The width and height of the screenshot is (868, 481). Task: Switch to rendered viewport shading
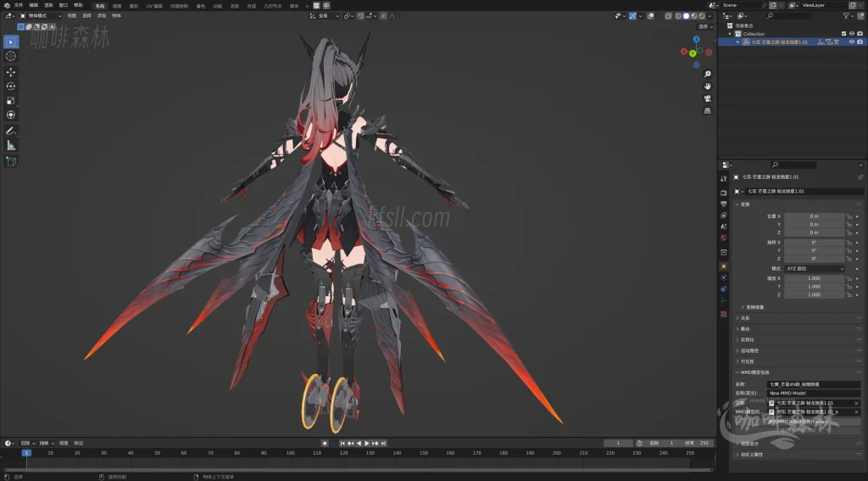coord(701,16)
